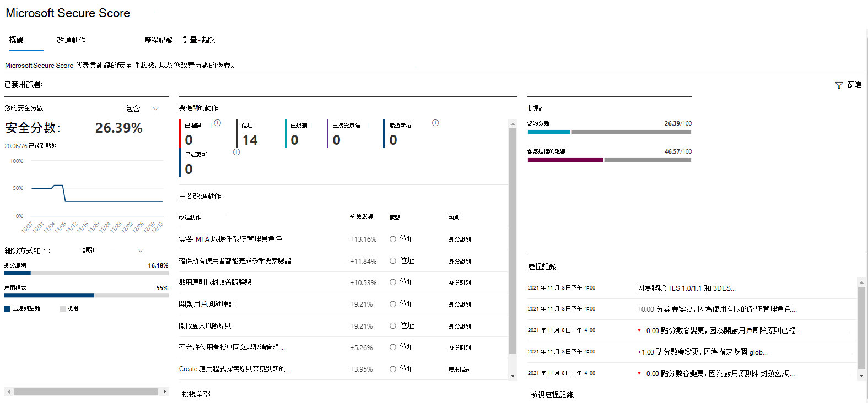868x403 pixels.
Task: Click 像您這樣的組織 comparison bar
Action: 610,160
